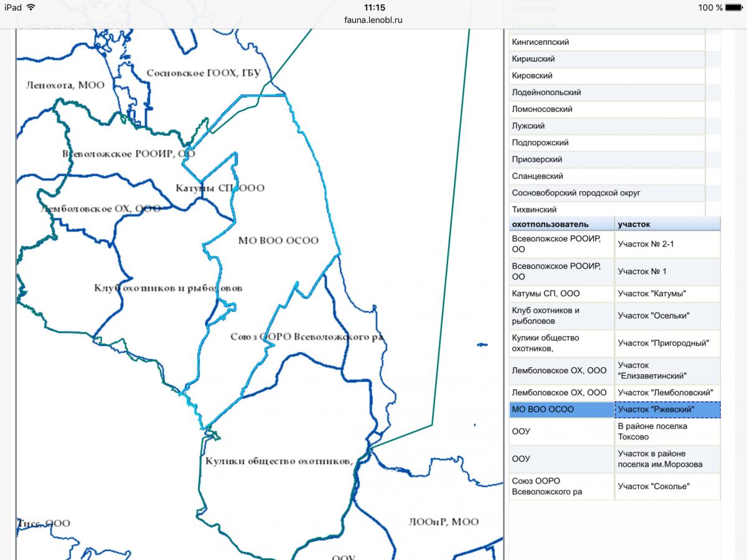Tap the fauna.lenobl.ru address text
747x560 pixels.
[x=373, y=20]
